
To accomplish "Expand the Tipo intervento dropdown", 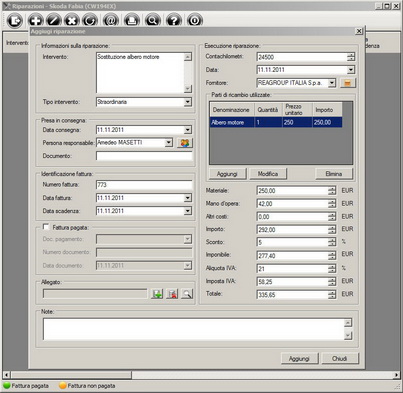I will coord(188,102).
